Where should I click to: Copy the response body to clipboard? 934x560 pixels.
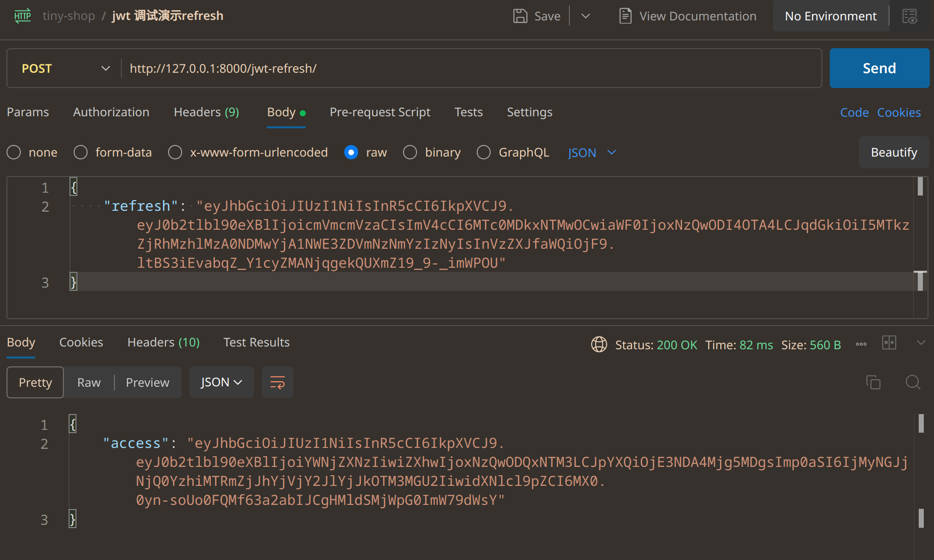[873, 383]
